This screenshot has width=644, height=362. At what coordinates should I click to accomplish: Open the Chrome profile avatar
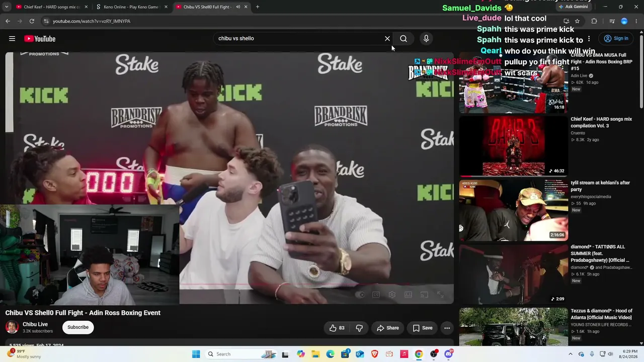coord(624,21)
